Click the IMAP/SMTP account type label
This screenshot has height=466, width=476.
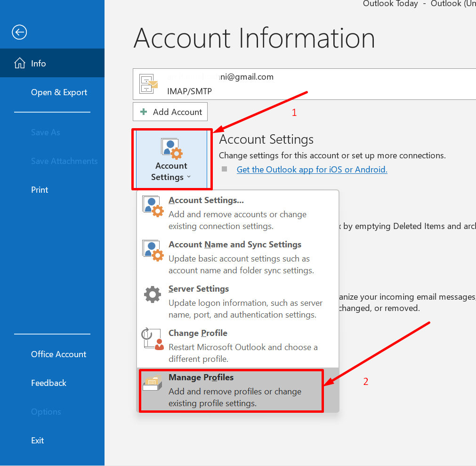(x=189, y=91)
